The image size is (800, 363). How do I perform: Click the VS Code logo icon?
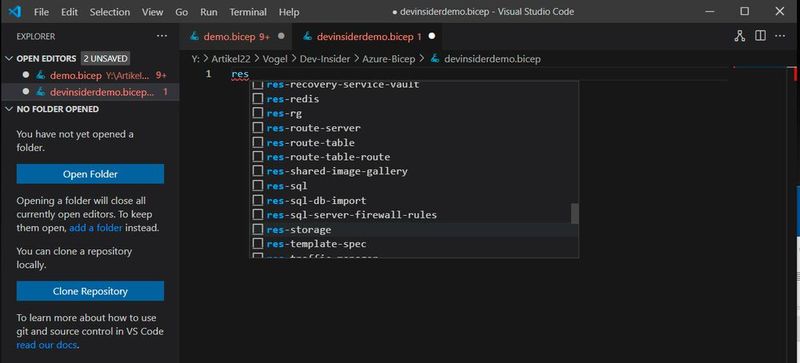coord(15,11)
